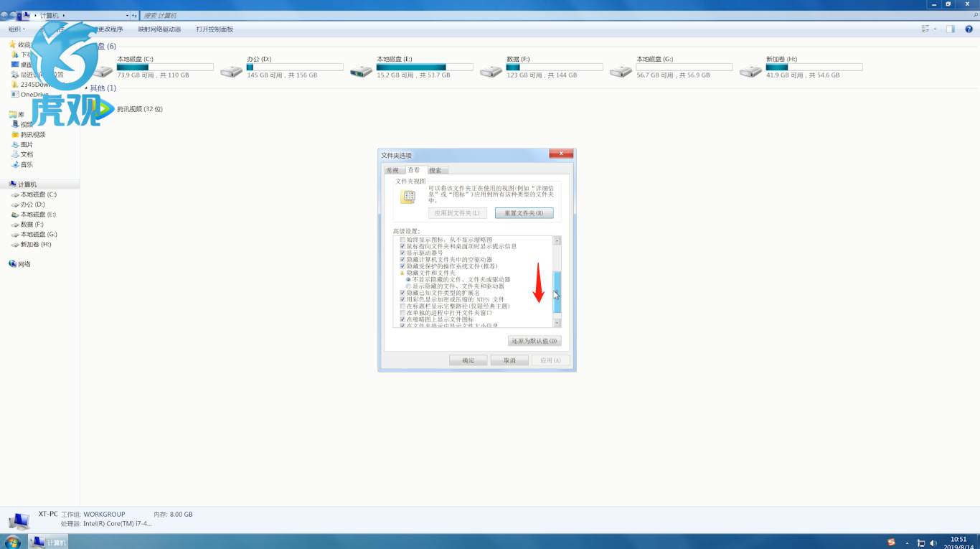Viewport: 980px width, 549px height.
Task: Open the local disk (E:) drive icon
Action: coord(361,71)
